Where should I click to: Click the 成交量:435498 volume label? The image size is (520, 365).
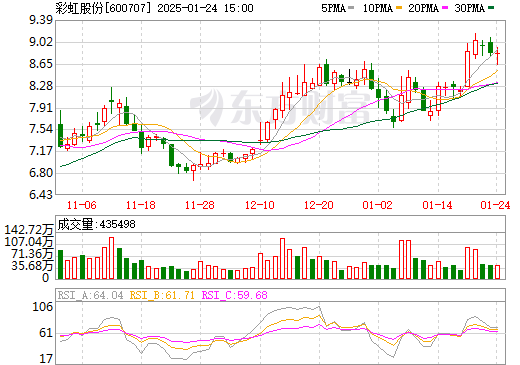[97, 224]
